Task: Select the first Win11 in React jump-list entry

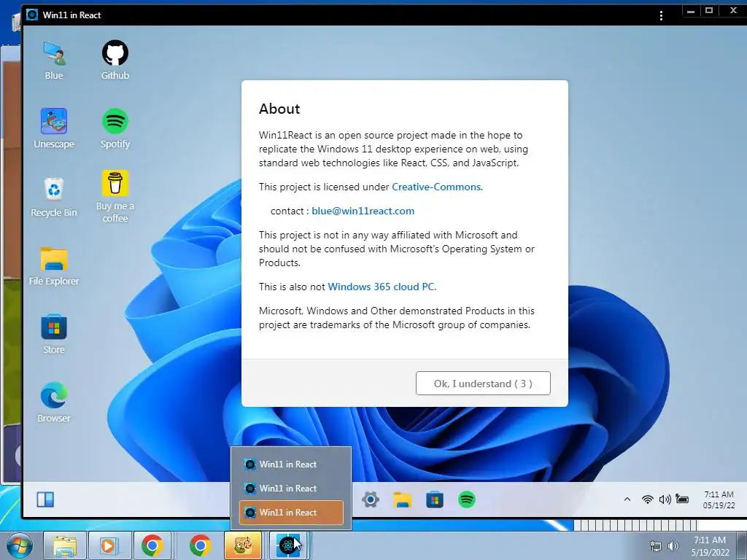Action: (291, 464)
